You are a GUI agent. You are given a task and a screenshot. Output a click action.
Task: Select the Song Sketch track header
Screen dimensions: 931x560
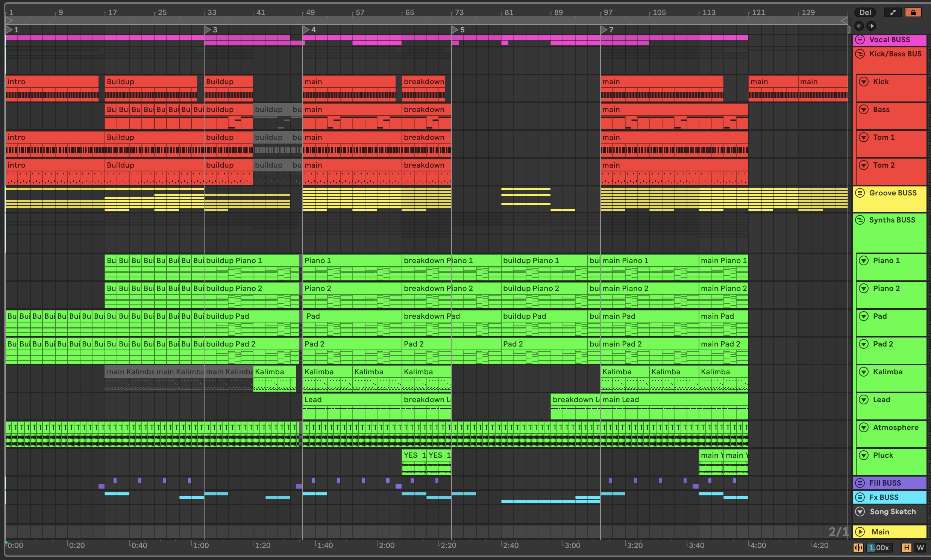[893, 512]
